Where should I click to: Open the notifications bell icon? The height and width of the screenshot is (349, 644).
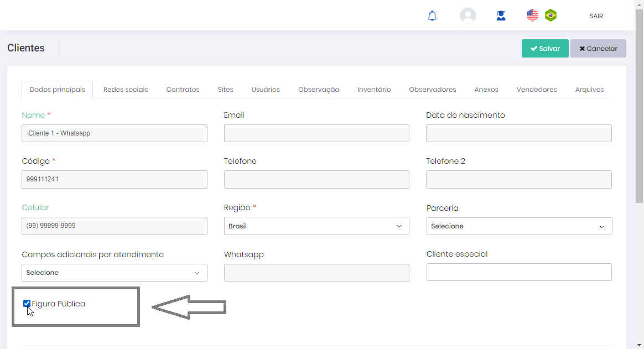pyautogui.click(x=432, y=16)
